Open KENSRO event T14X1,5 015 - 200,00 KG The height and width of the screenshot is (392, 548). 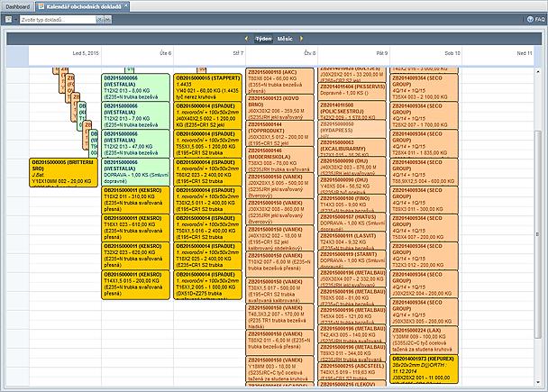click(135, 285)
